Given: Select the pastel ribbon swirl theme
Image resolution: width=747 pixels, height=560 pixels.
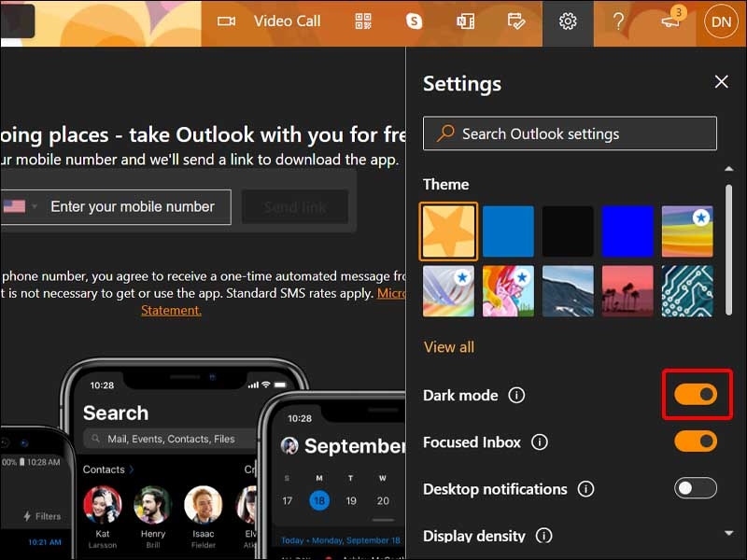Looking at the screenshot, I should (x=448, y=291).
